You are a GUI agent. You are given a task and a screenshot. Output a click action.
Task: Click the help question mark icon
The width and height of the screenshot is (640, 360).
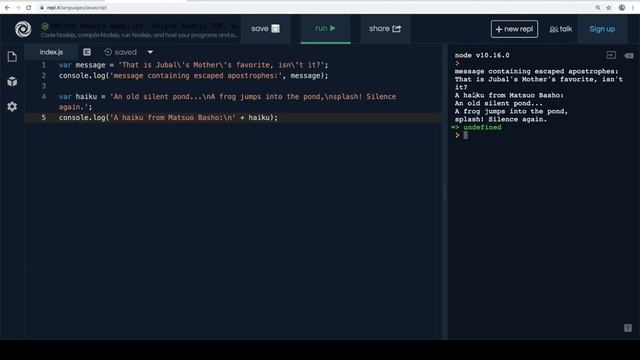click(x=628, y=328)
